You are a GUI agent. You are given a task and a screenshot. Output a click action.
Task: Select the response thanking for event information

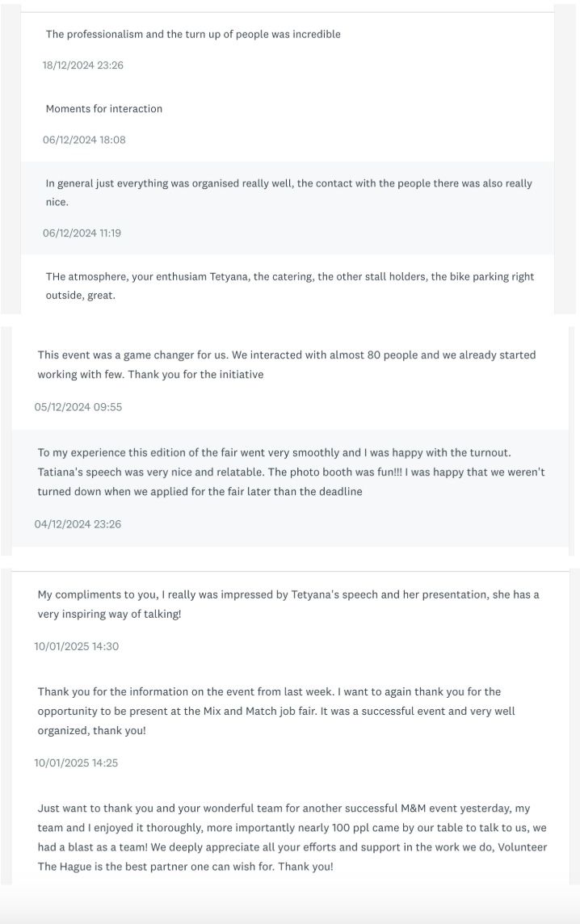click(275, 711)
